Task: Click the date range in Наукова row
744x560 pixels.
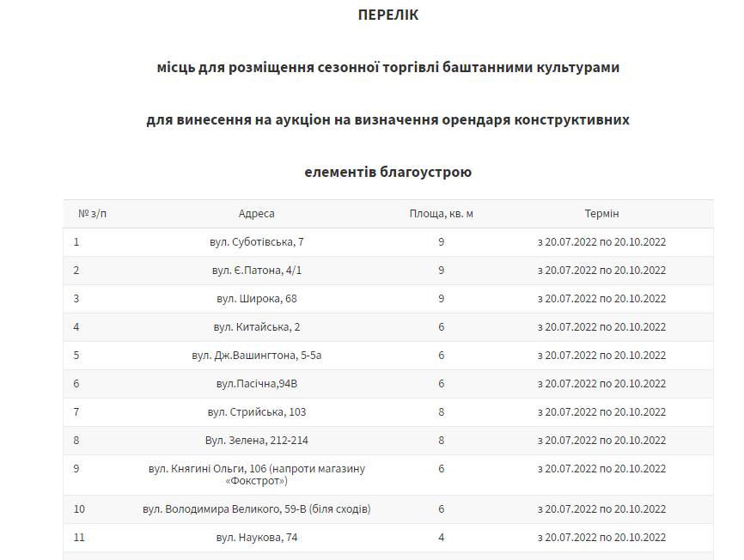Action: click(x=601, y=538)
